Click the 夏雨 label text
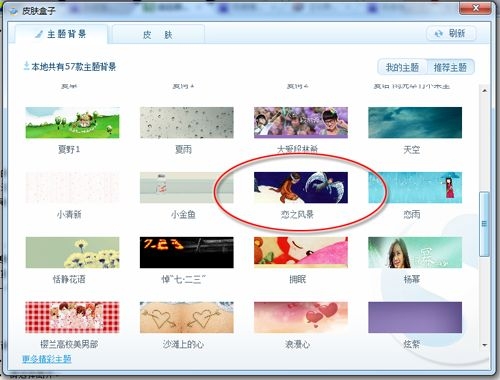 183,149
